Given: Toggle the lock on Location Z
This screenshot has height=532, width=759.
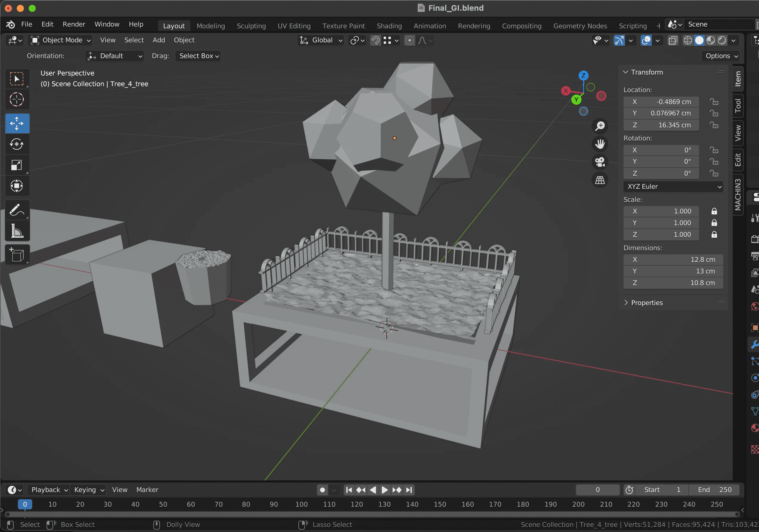Looking at the screenshot, I should pos(714,125).
